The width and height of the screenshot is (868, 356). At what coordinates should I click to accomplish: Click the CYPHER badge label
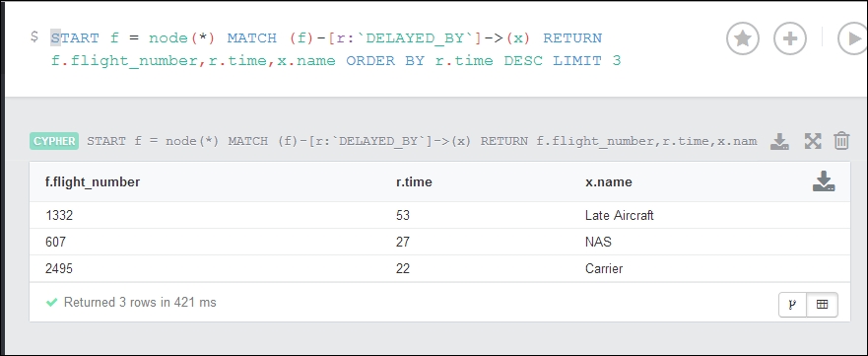click(x=54, y=141)
